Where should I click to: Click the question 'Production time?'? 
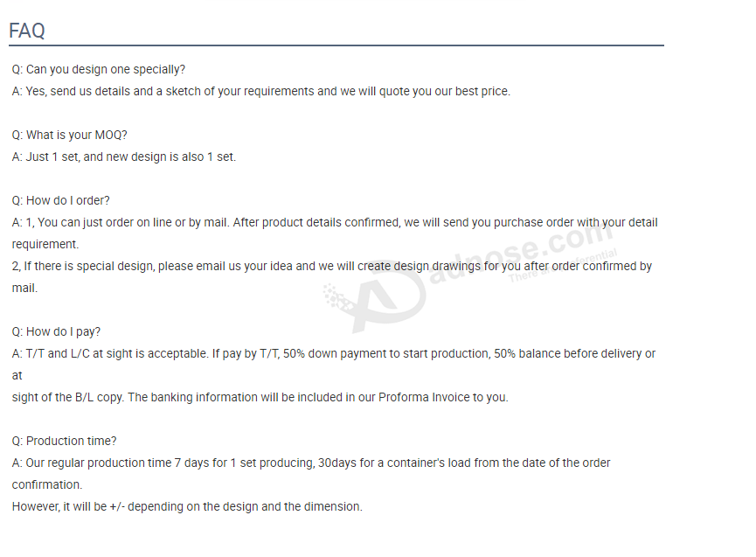[x=64, y=441]
